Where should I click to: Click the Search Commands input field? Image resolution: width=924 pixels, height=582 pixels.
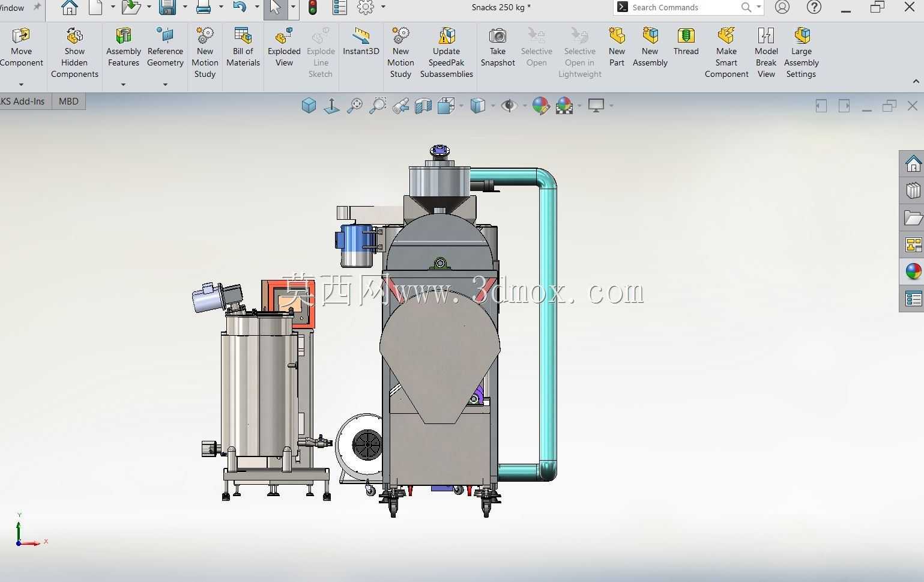(684, 7)
